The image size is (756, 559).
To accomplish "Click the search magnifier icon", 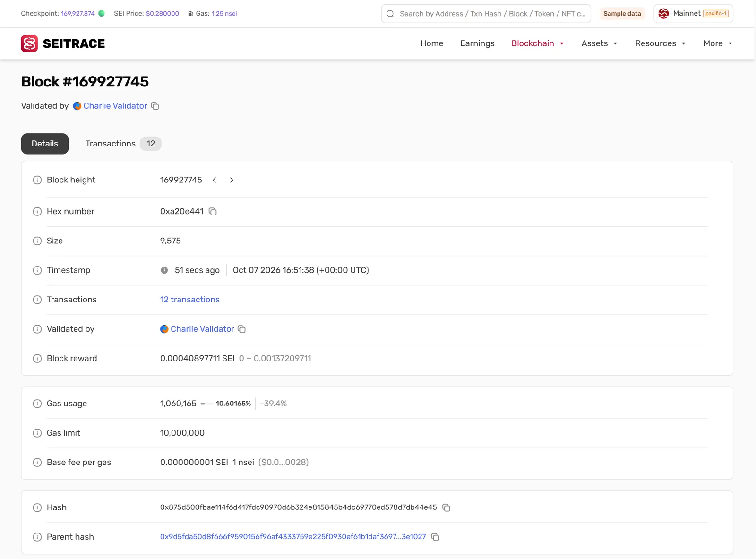I will 390,14.
